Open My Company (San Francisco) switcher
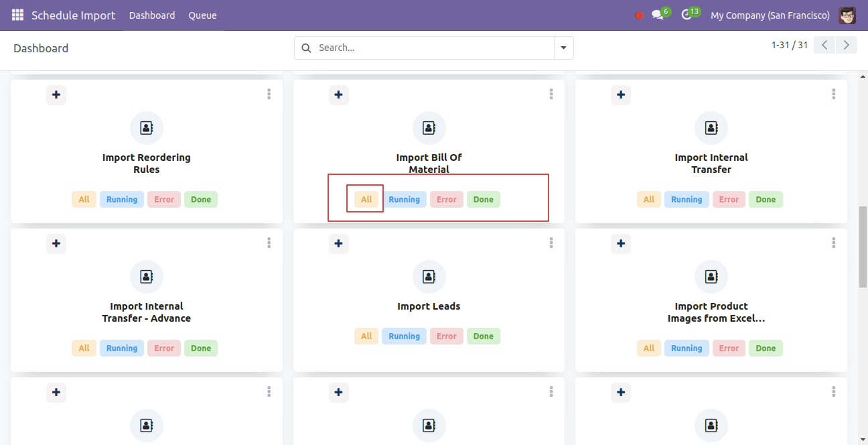Screen dimensions: 868x445 770,15
